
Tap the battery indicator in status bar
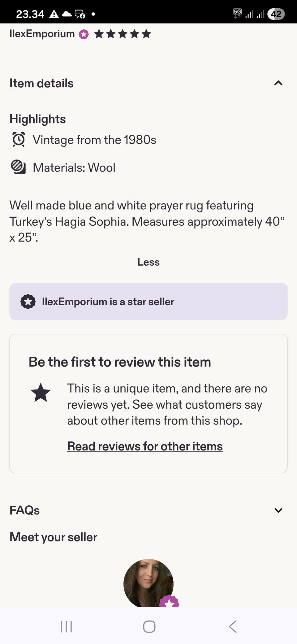276,14
